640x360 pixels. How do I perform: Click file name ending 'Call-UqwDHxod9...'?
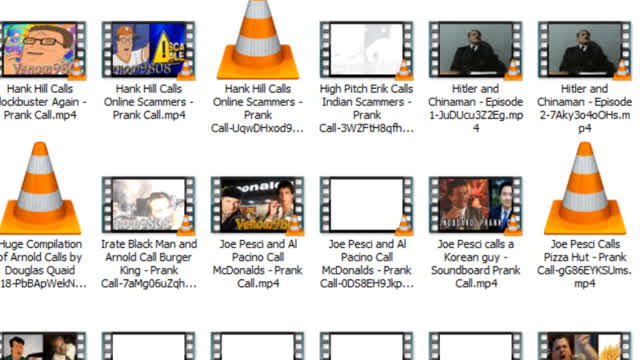click(x=258, y=108)
